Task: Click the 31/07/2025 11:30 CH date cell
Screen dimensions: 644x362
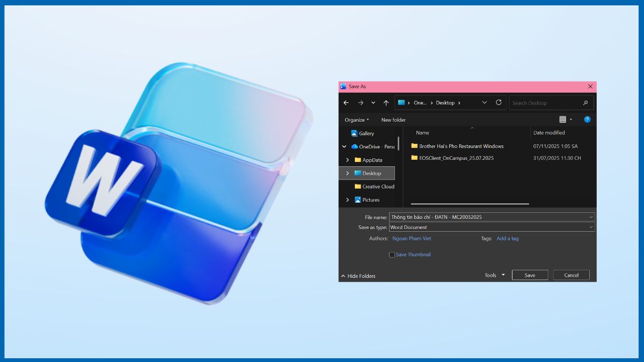Action: (557, 158)
